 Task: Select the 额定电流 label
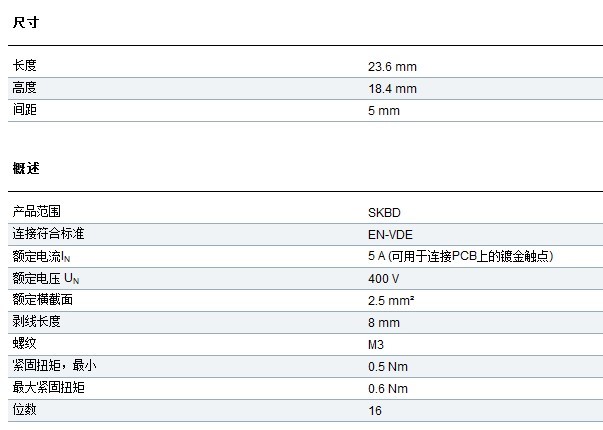(40, 256)
